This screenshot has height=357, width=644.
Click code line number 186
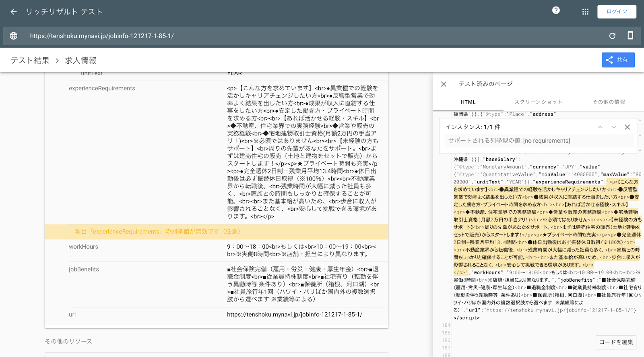tap(446, 340)
